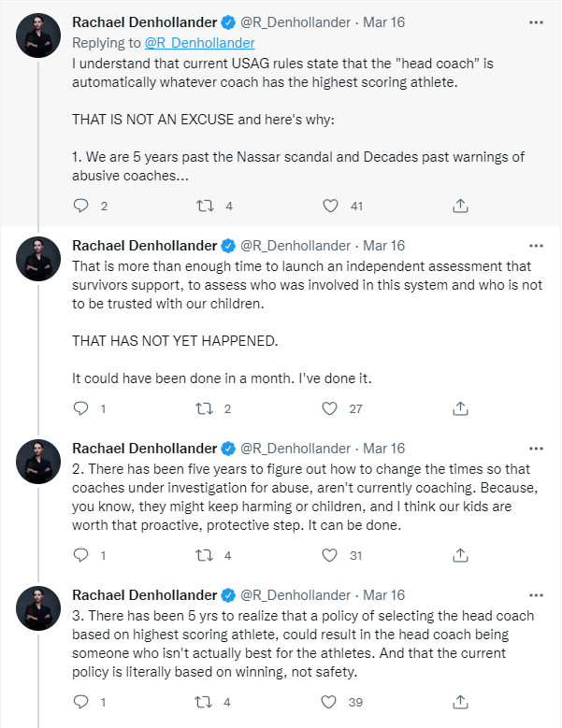The height and width of the screenshot is (728, 562).
Task: Open Mar 16 timestamp on the second tweet
Action: pos(383,246)
